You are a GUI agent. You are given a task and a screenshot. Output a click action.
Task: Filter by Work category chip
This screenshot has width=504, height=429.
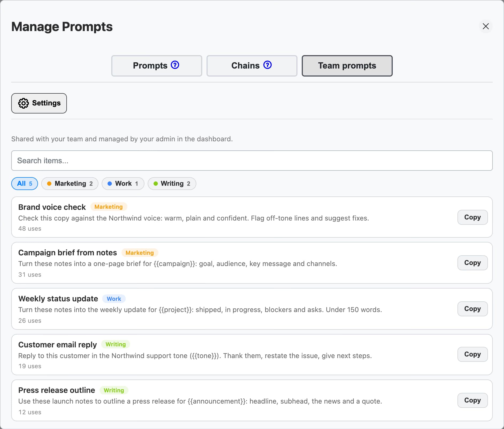[123, 184]
